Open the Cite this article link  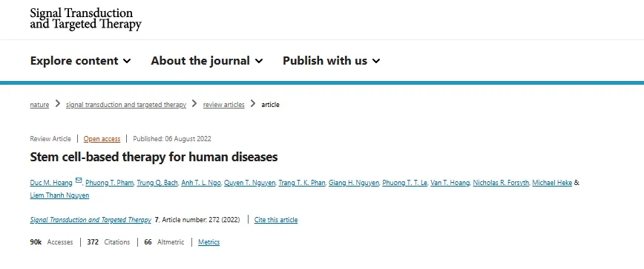click(x=276, y=220)
